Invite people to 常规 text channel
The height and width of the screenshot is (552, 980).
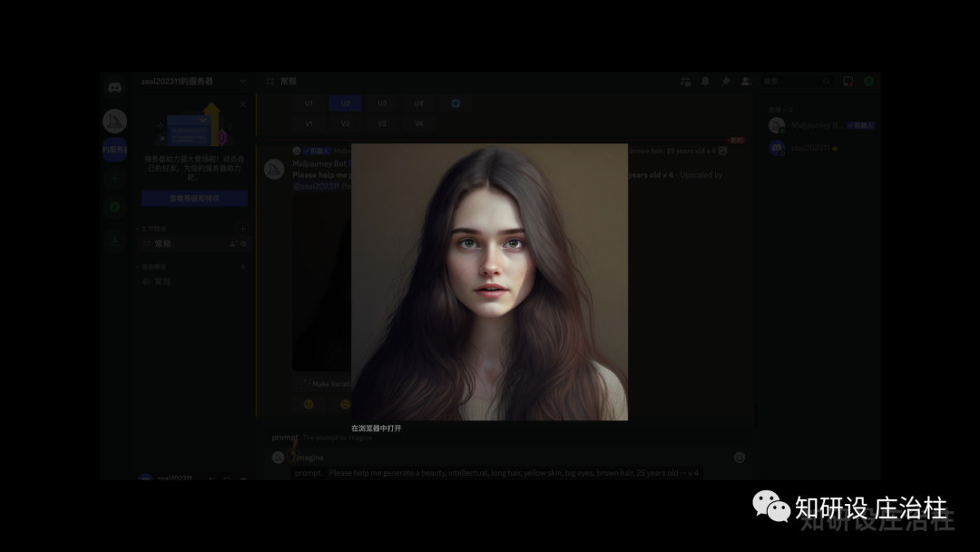point(233,244)
